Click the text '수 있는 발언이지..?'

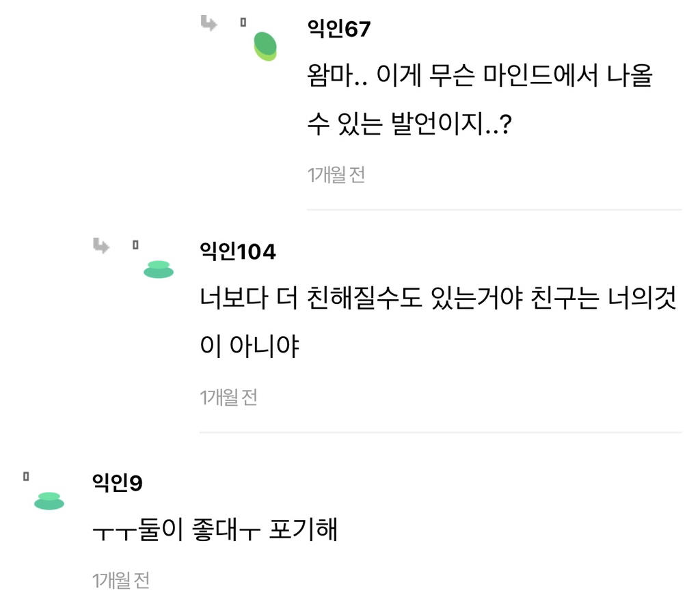[409, 126]
